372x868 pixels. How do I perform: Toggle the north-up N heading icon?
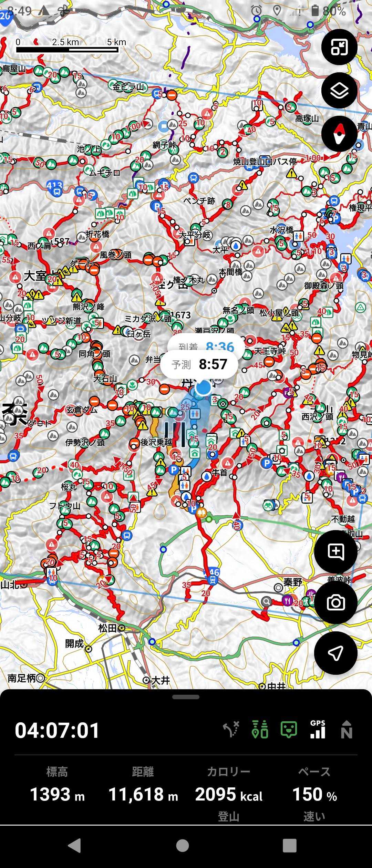tap(346, 730)
